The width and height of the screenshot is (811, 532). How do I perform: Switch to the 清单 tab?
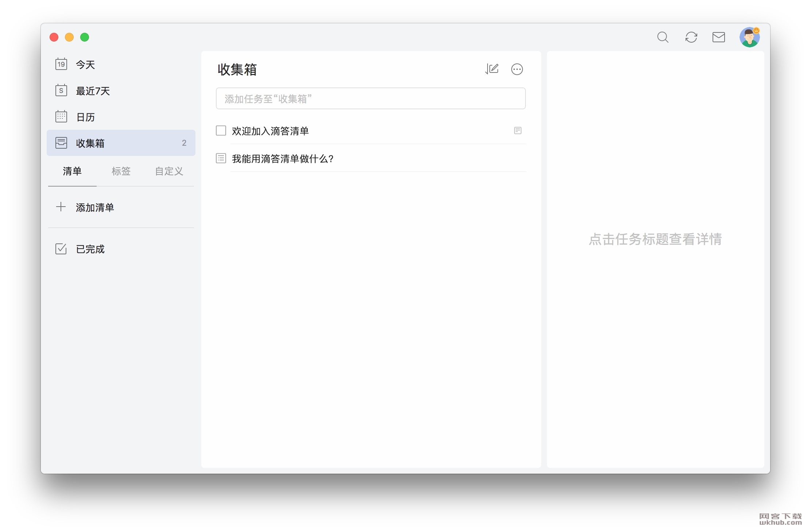(x=72, y=171)
